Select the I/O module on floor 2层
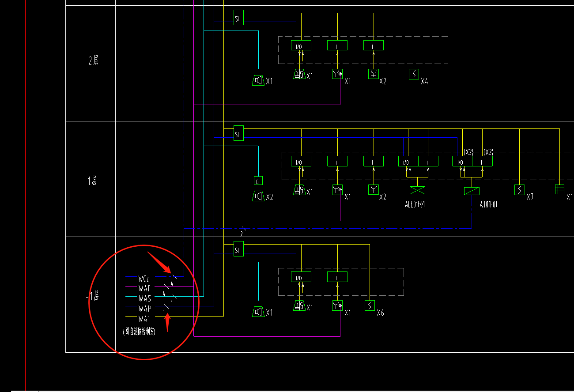This screenshot has height=392, width=574. (301, 45)
